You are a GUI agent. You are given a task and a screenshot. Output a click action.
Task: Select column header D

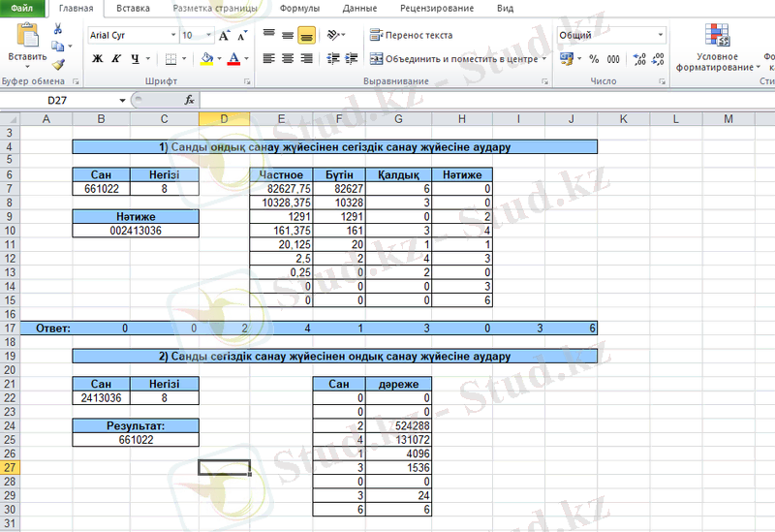pyautogui.click(x=224, y=118)
